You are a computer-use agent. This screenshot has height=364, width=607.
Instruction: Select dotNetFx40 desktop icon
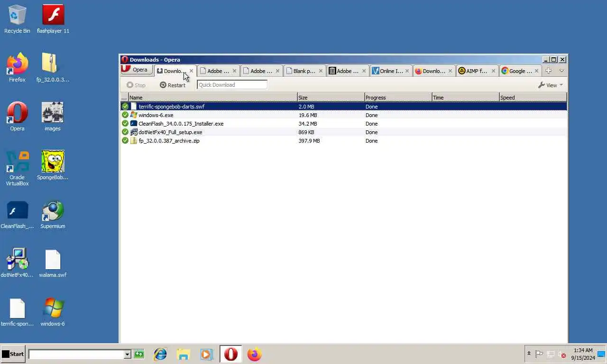click(17, 263)
